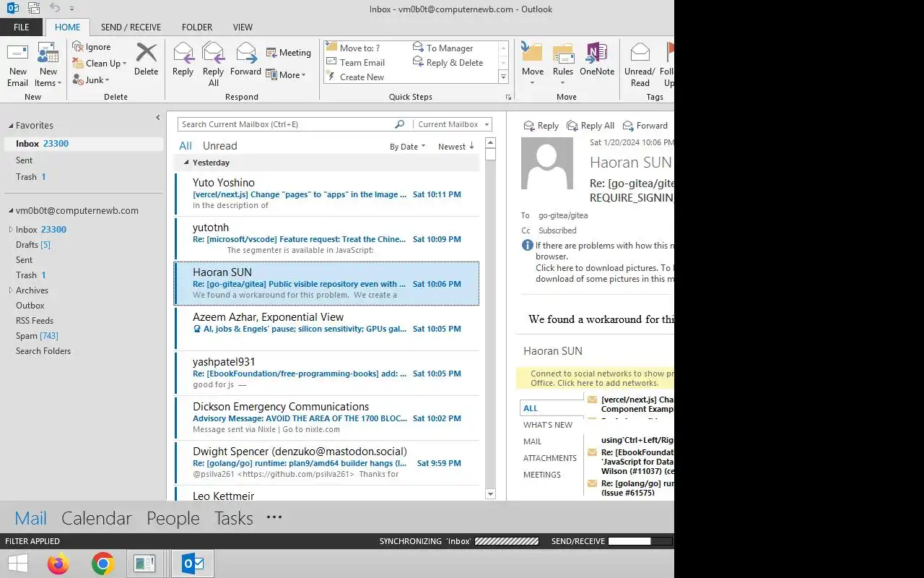
Task: Expand the account Inbox folder
Action: coord(11,230)
